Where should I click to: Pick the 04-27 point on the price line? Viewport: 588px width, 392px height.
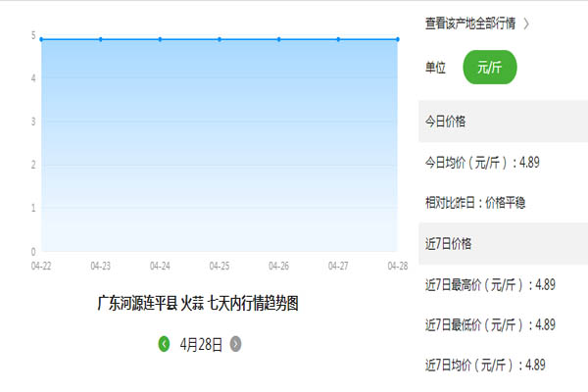coord(338,39)
